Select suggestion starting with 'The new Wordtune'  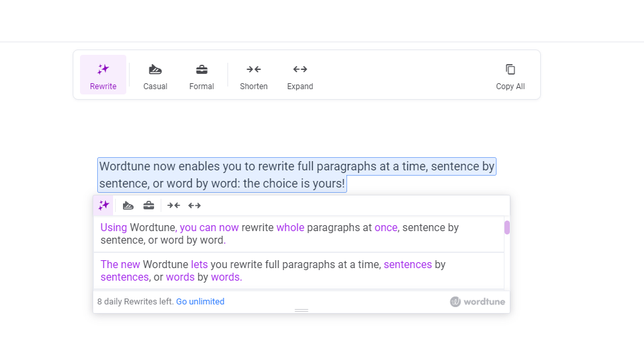[x=299, y=271]
